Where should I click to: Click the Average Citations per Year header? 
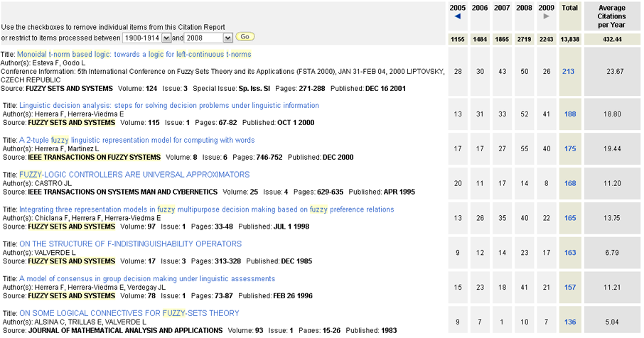pyautogui.click(x=611, y=16)
